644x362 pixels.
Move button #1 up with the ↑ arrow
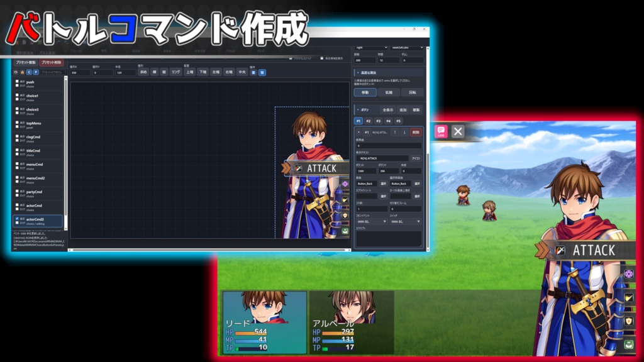[x=395, y=132]
